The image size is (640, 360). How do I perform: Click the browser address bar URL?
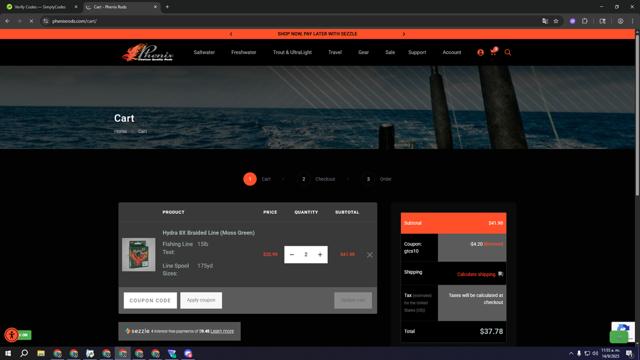[74, 21]
